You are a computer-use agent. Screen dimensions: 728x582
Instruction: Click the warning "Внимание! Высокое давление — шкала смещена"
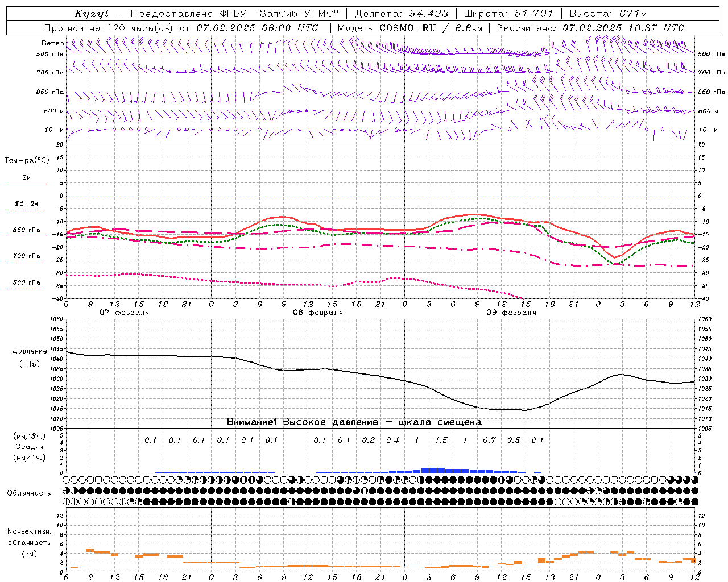[x=354, y=422]
